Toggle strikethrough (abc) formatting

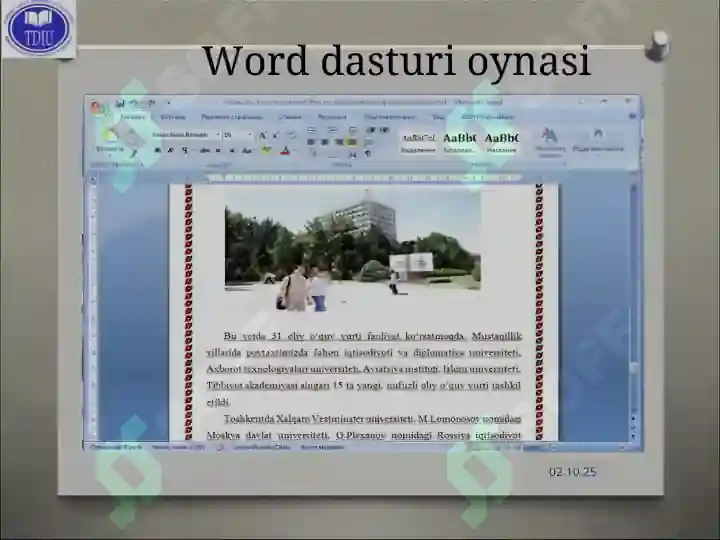[205, 150]
